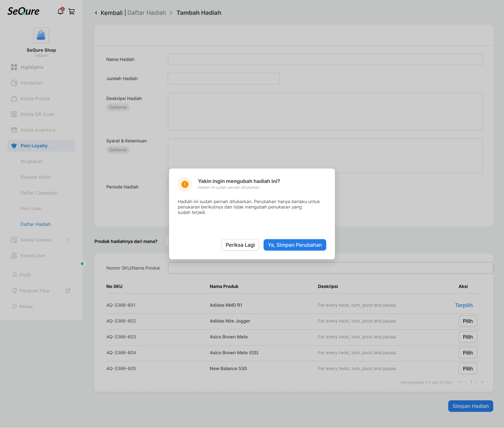Click the Pembelian wallet icon
Image resolution: width=504 pixels, height=428 pixels.
click(x=14, y=83)
